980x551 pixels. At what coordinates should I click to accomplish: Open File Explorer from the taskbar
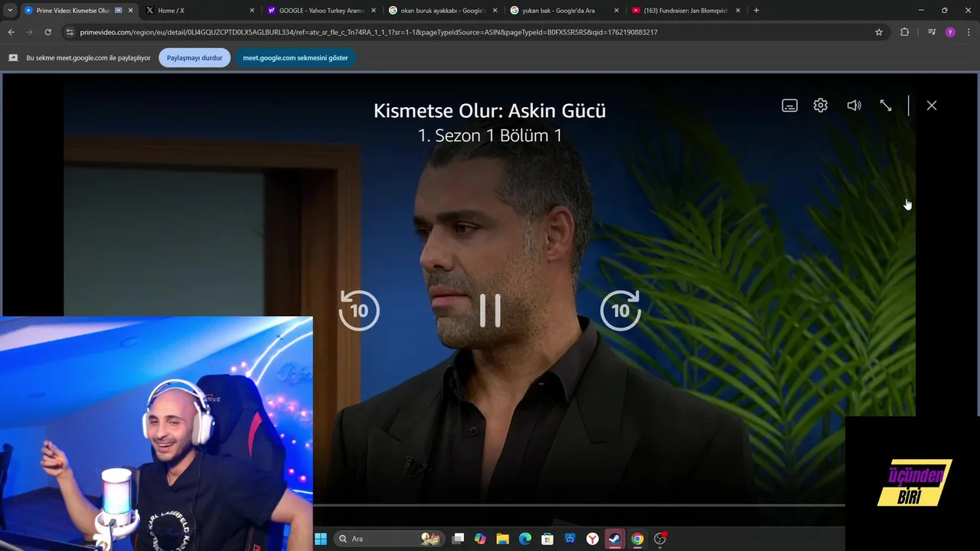tap(502, 539)
